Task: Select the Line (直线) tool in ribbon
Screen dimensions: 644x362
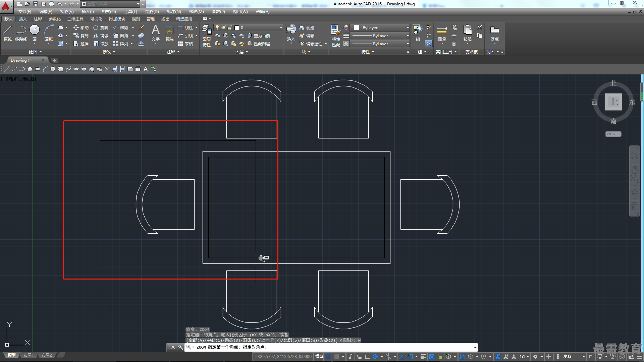Action: (x=7, y=33)
